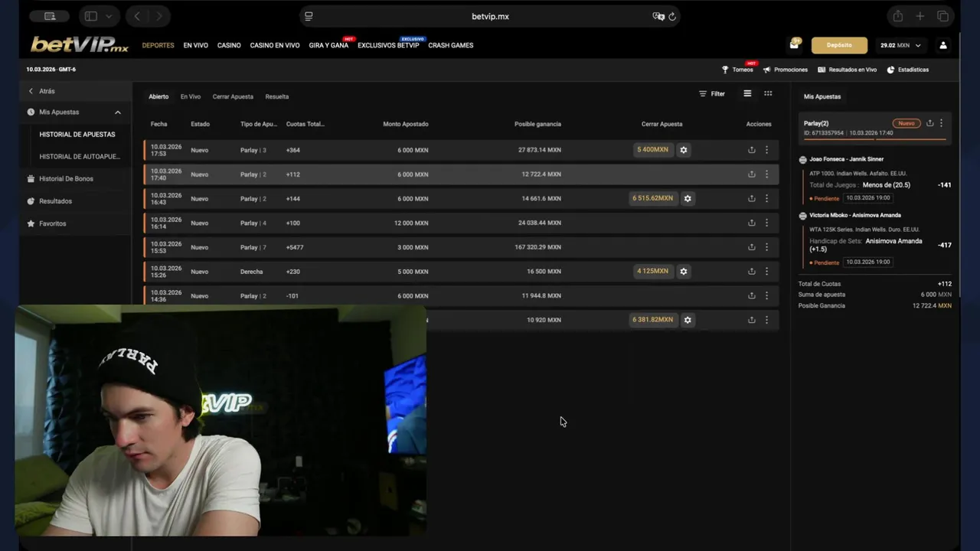Open Favoritos in the sidebar
980x551 pixels.
(47, 223)
